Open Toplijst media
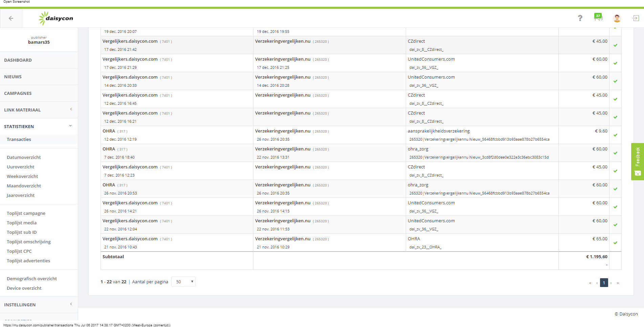 [x=22, y=223]
